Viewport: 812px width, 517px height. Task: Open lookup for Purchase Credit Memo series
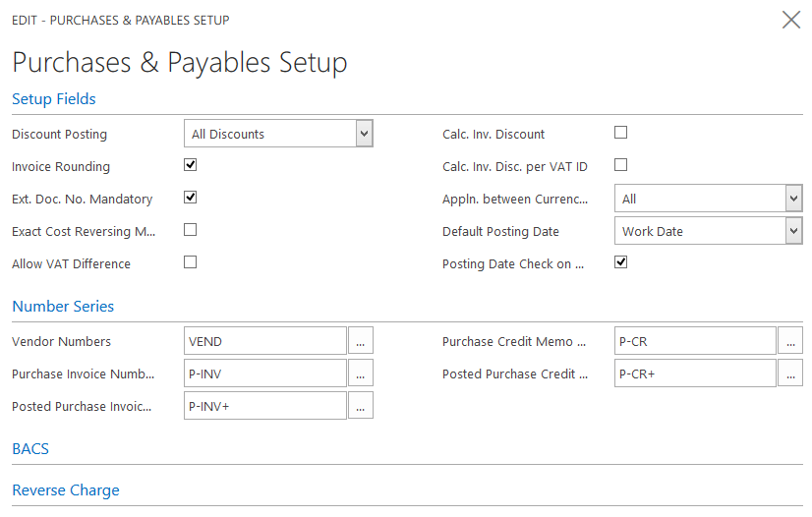(x=790, y=341)
